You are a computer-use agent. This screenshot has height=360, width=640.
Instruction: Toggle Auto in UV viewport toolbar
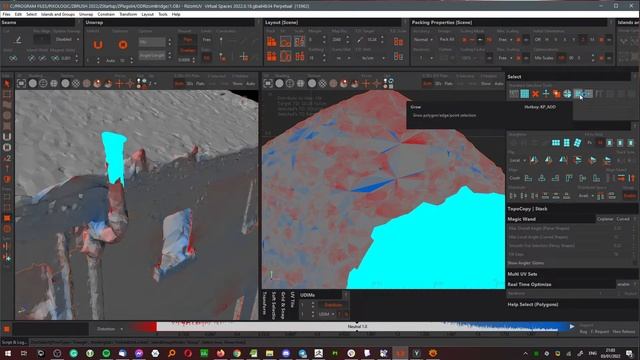(x=499, y=84)
